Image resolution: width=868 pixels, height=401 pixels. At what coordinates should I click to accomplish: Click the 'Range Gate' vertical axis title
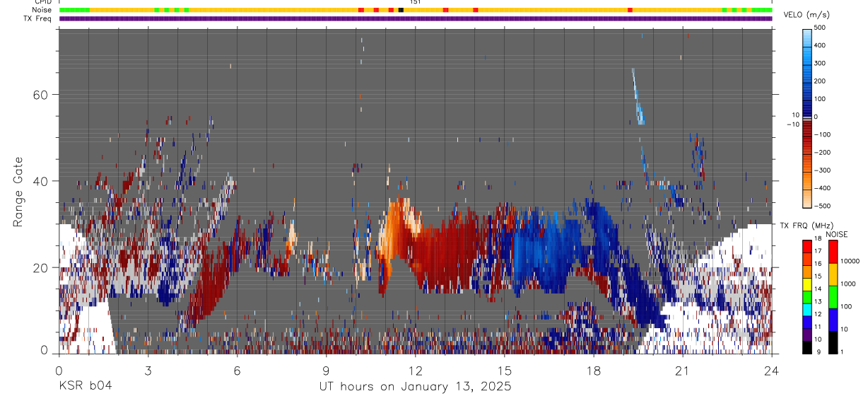pos(19,191)
